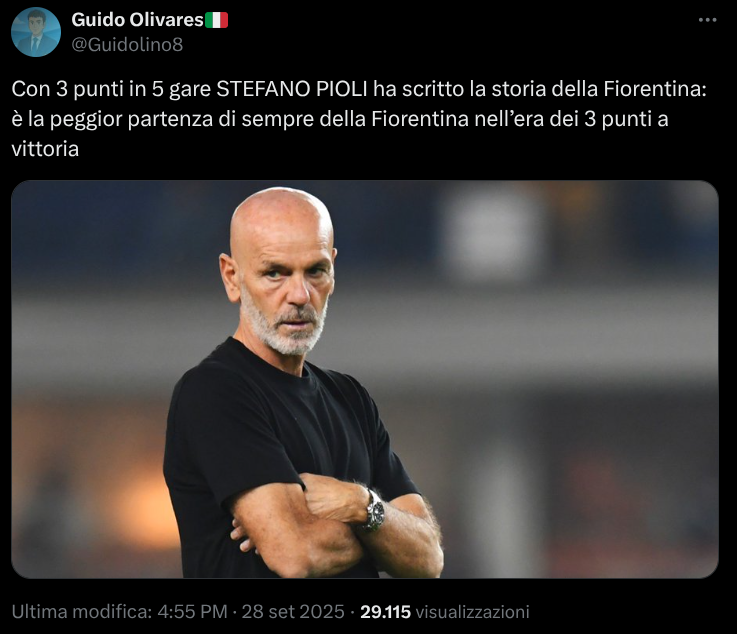This screenshot has height=634, width=737.
Task: Open the three-dot more options menu
Action: pyautogui.click(x=707, y=20)
